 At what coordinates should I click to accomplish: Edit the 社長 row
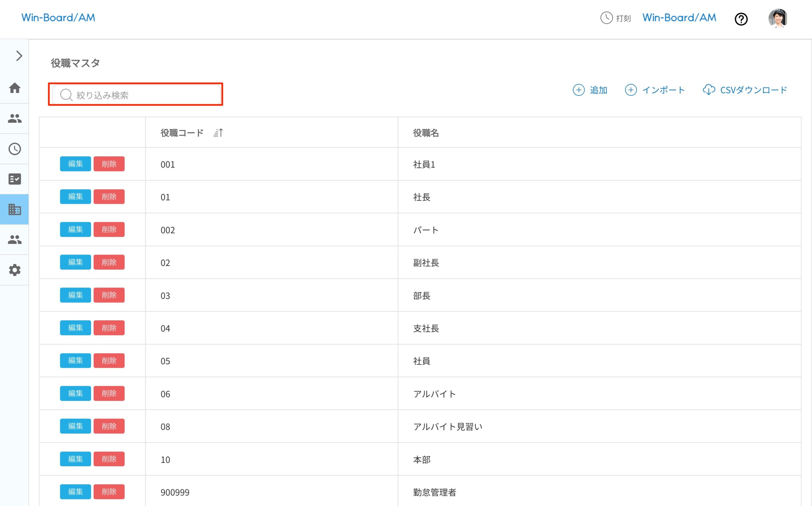pyautogui.click(x=75, y=197)
